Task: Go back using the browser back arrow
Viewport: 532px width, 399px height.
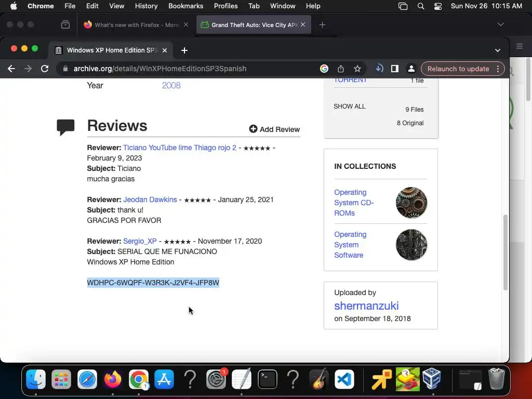Action: tap(11, 69)
